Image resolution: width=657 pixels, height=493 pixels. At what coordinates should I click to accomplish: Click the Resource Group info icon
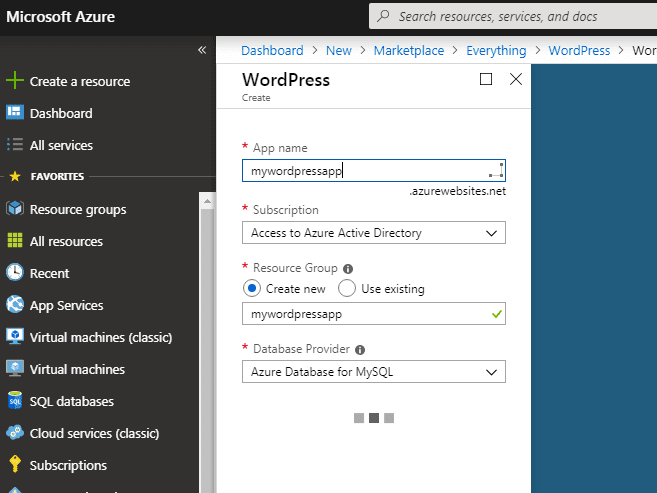coord(348,269)
